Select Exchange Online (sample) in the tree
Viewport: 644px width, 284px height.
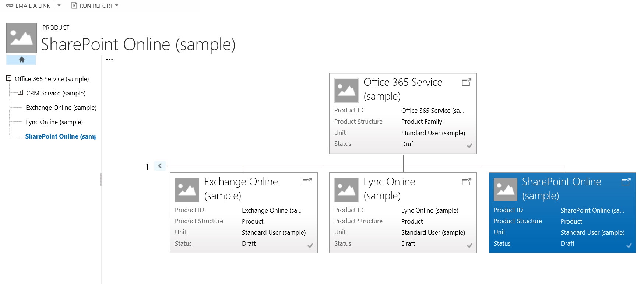pos(61,108)
